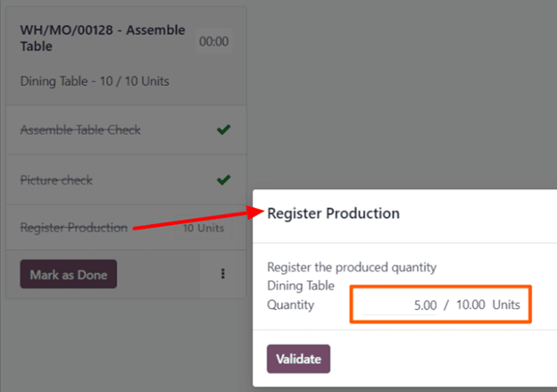Click the green checkmark beside Picture check
This screenshot has width=557, height=392.
coord(223,180)
